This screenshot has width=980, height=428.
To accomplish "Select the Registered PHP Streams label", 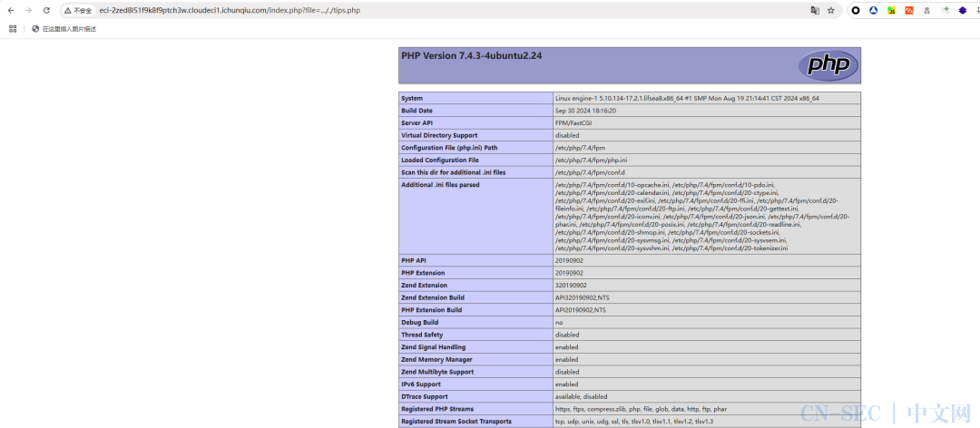I will [x=437, y=409].
